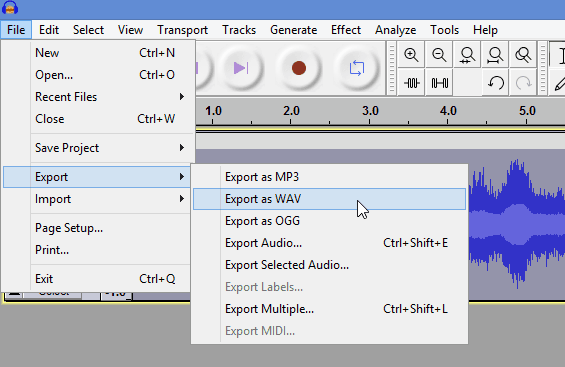Click the Zoom Toggle icon

[x=523, y=55]
